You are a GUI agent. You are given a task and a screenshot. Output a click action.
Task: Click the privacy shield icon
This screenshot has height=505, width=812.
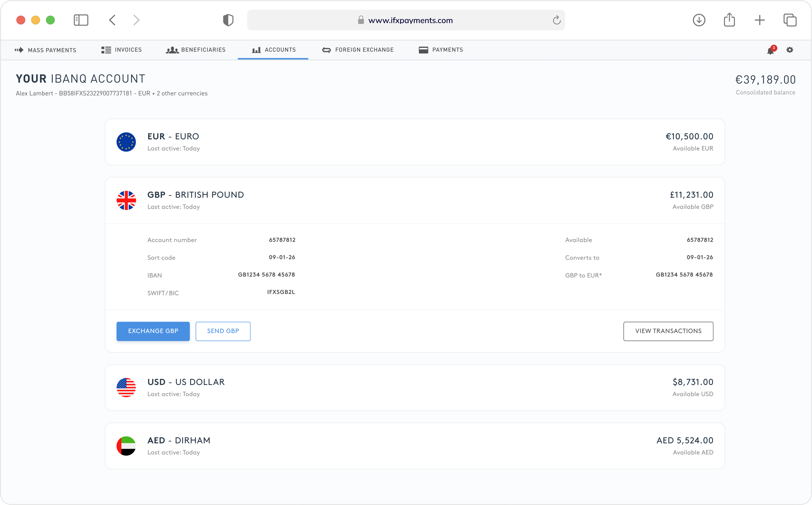click(x=228, y=20)
